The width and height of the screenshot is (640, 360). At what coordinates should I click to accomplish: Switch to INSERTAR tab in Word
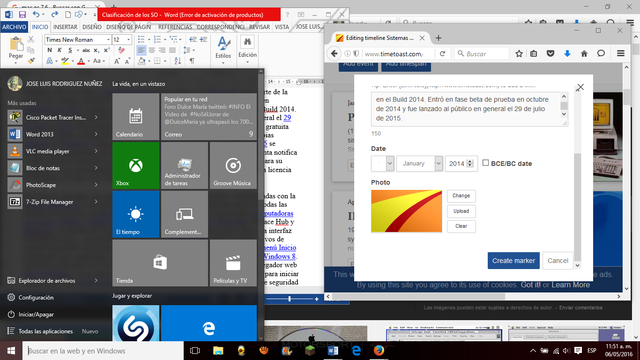point(65,27)
